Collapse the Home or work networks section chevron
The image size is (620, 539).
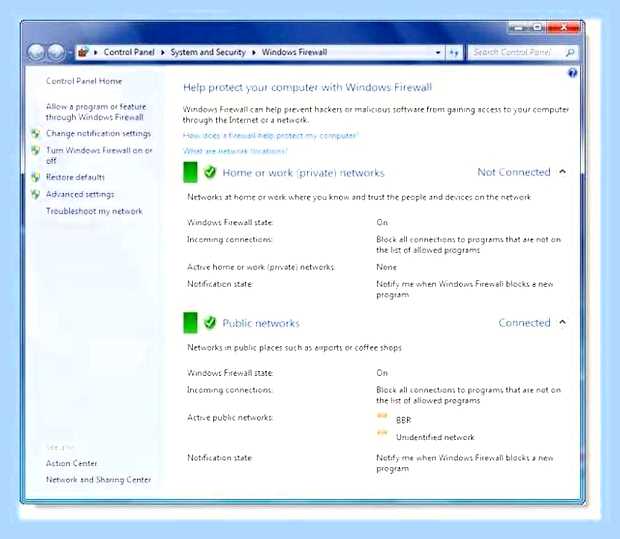562,172
